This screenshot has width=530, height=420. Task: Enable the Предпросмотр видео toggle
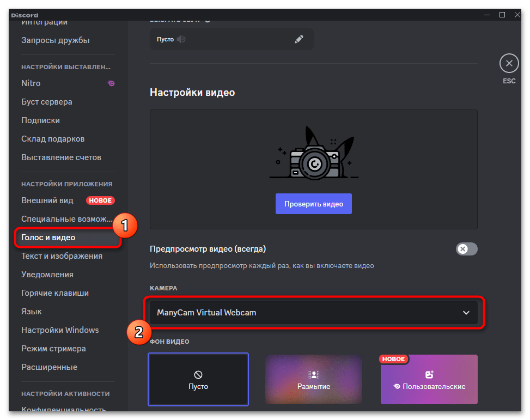click(466, 249)
